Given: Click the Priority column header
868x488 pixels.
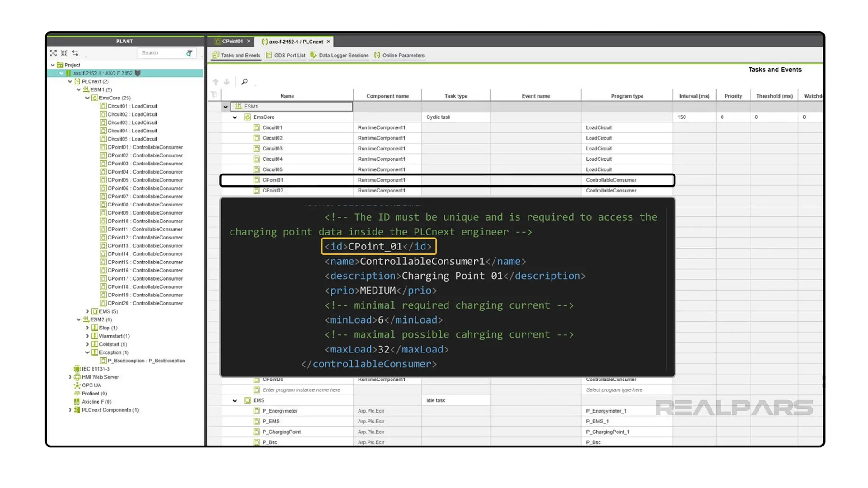Looking at the screenshot, I should [733, 96].
